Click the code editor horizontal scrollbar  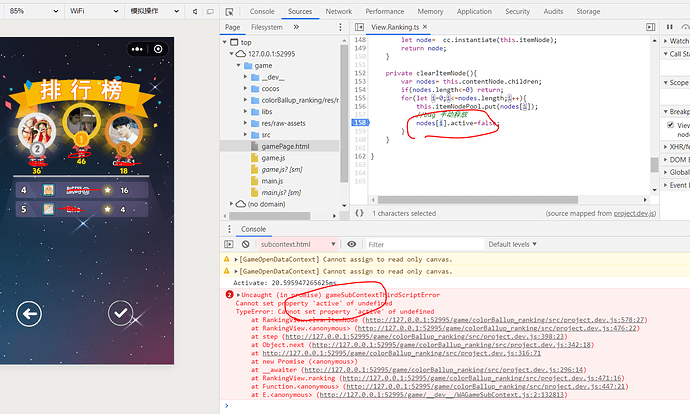(477, 200)
